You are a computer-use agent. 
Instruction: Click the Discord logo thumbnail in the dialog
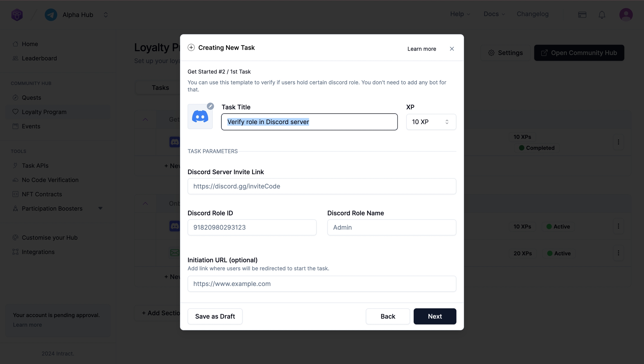200,117
